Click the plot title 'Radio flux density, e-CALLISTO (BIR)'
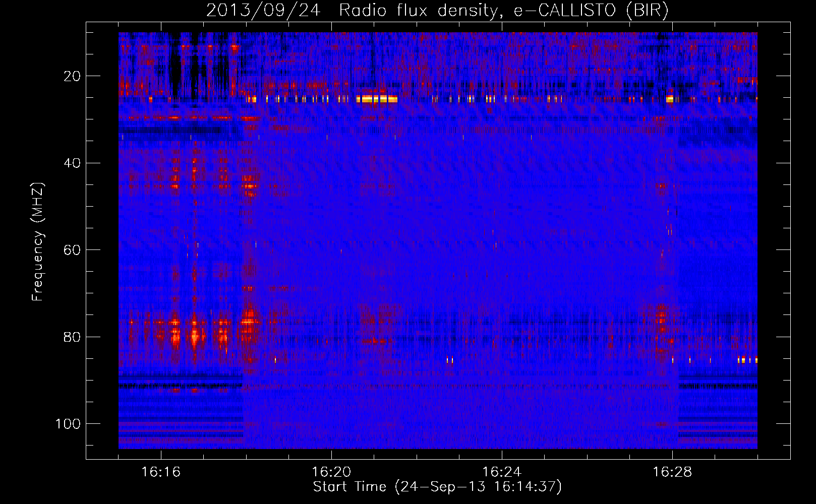Screen dimensions: 816x504 (503, 11)
